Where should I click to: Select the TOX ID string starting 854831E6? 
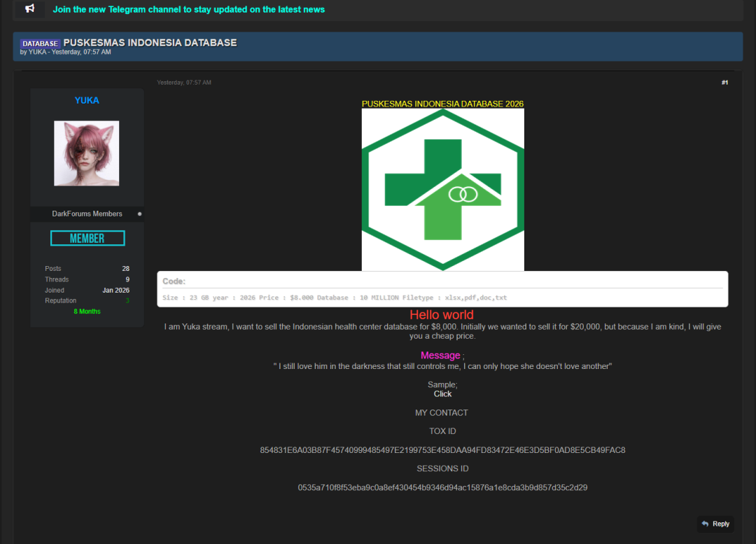(442, 450)
